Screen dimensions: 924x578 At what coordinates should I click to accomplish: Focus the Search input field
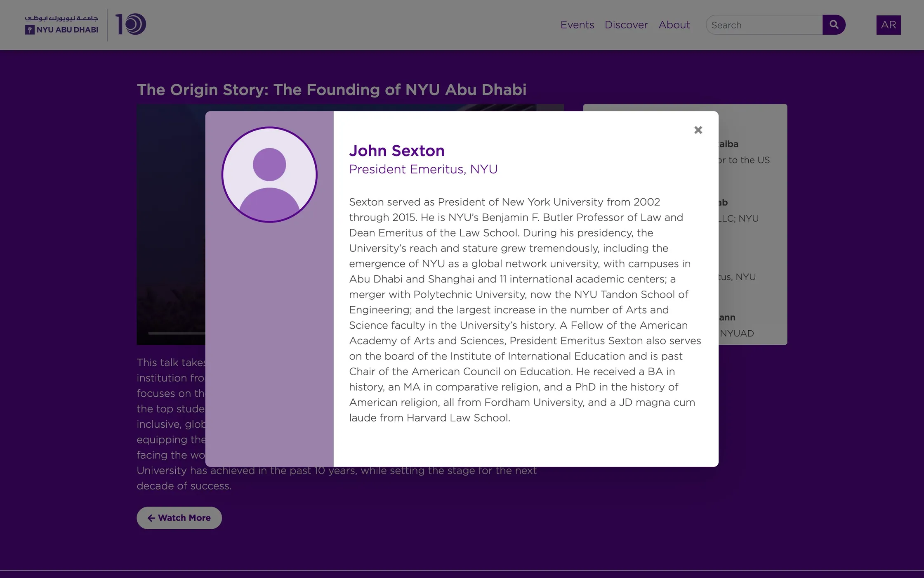pos(764,25)
